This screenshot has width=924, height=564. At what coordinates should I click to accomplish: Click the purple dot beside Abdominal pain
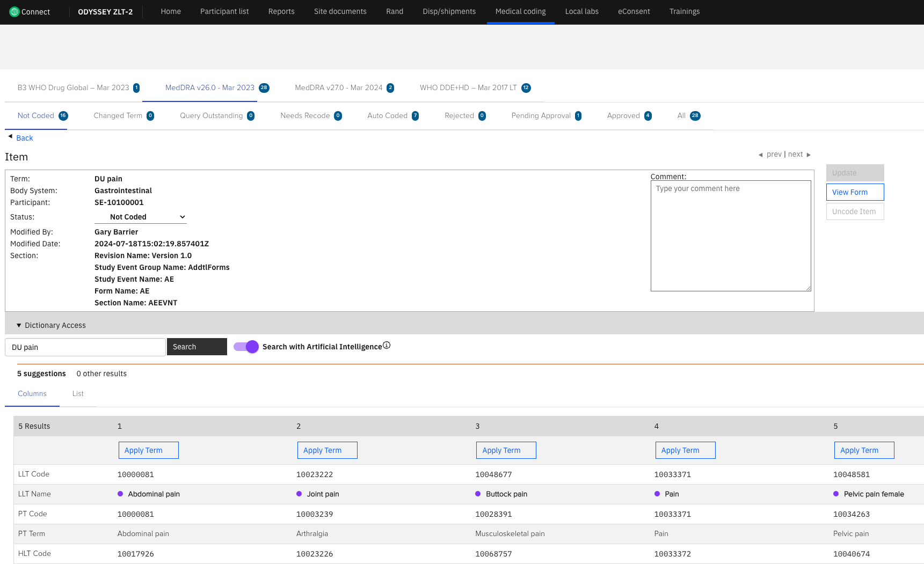(x=120, y=494)
